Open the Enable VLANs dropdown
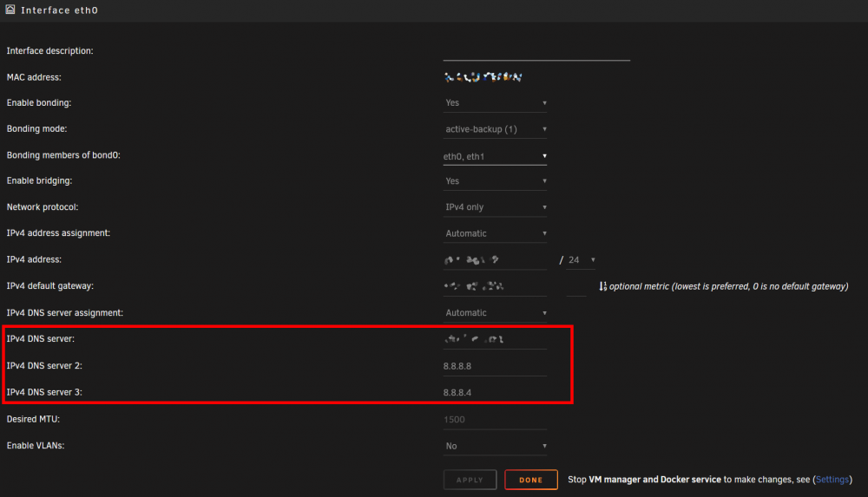This screenshot has width=868, height=497. click(x=496, y=446)
